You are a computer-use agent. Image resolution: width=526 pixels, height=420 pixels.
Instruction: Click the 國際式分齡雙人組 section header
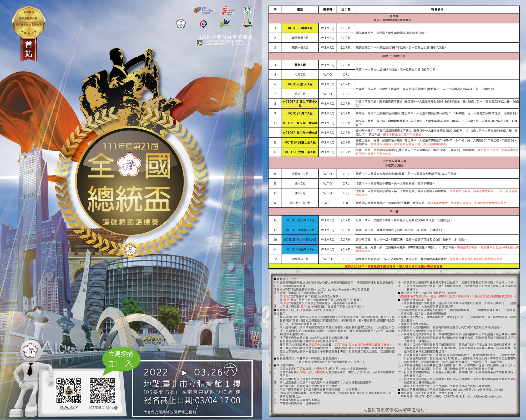pos(394,56)
